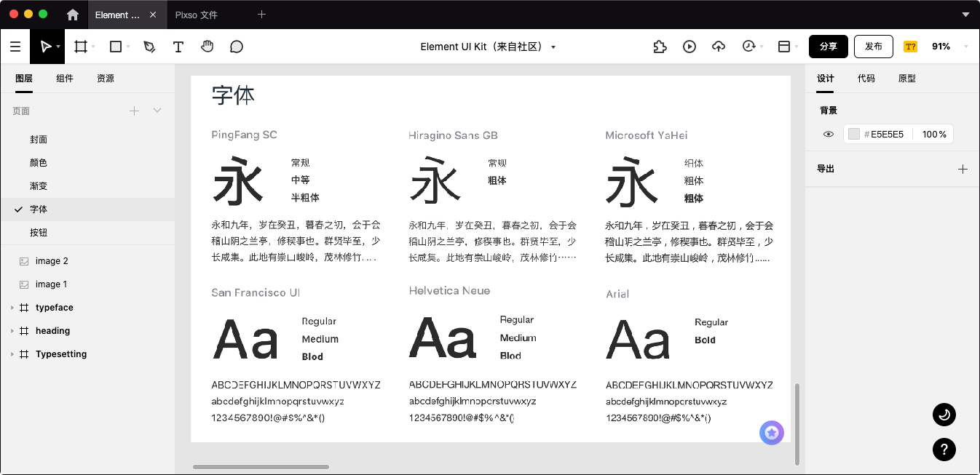Image resolution: width=980 pixels, height=475 pixels.
Task: Open the file title dropdown arrow
Action: 553,47
